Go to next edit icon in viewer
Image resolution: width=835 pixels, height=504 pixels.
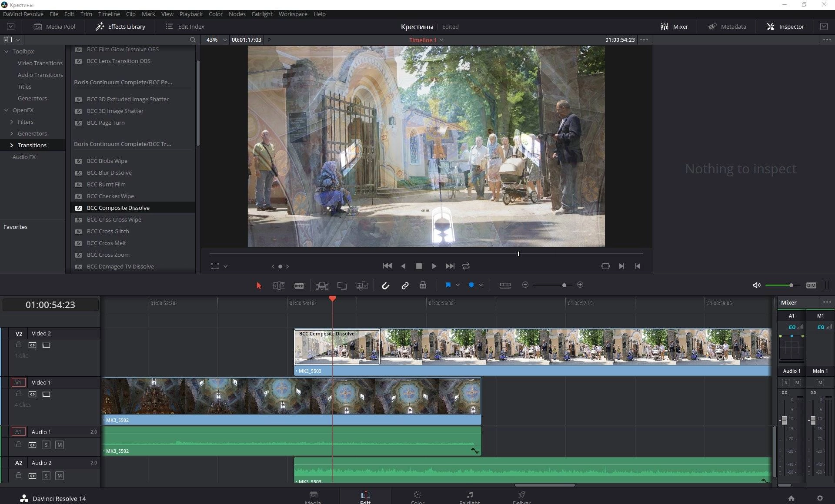pos(621,266)
